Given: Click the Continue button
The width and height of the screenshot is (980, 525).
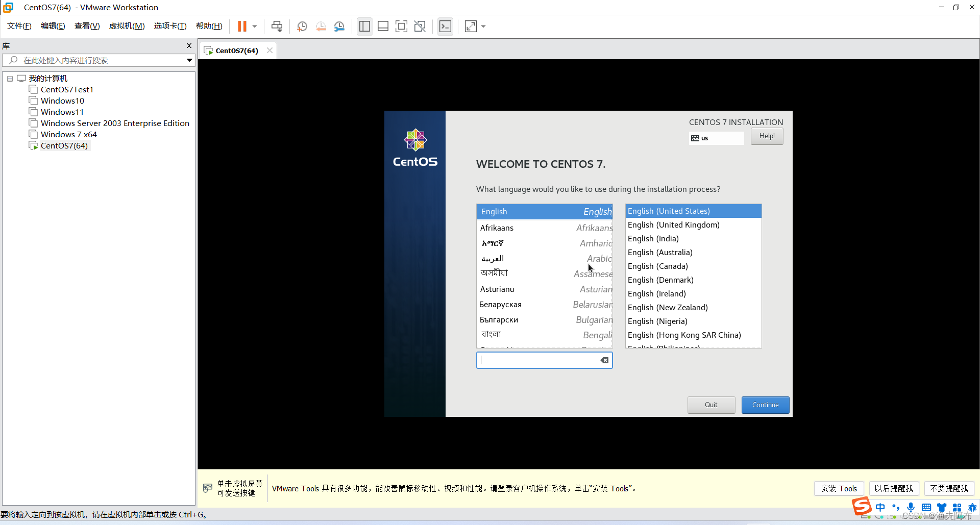Looking at the screenshot, I should click(x=765, y=405).
